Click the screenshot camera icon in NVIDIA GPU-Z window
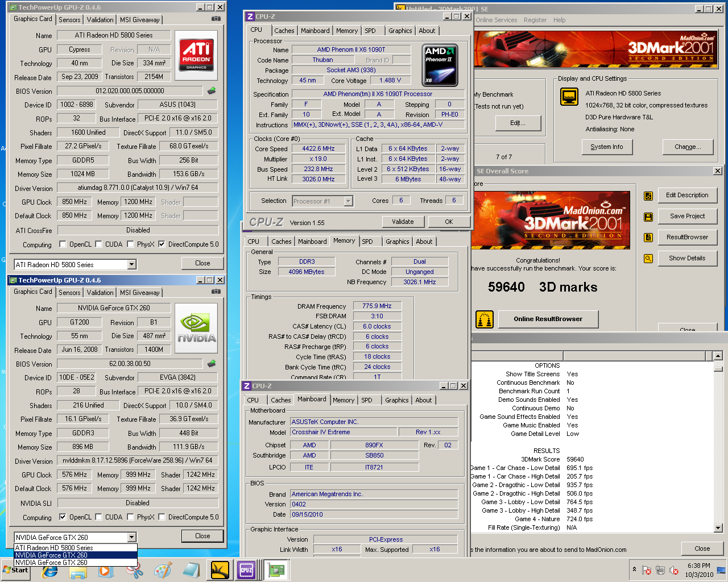This screenshot has height=582, width=728. coord(216,292)
